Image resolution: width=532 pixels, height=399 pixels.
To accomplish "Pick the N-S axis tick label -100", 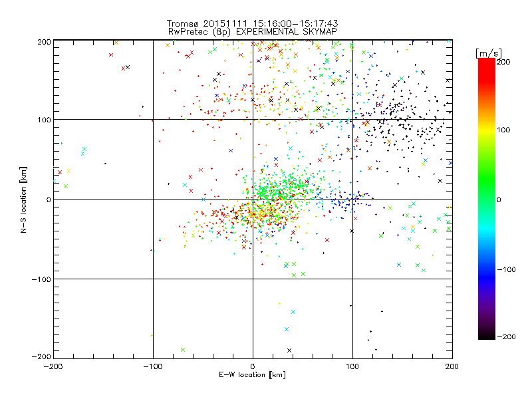I will (41, 279).
